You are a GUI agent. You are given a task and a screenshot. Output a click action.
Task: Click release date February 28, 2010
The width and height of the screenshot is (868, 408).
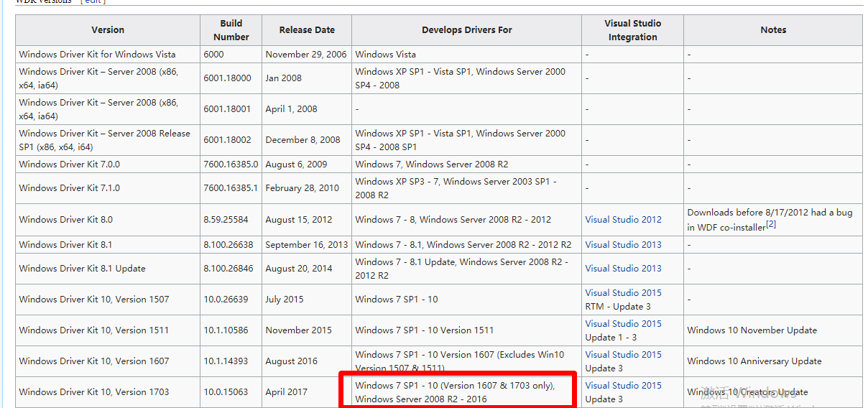302,188
